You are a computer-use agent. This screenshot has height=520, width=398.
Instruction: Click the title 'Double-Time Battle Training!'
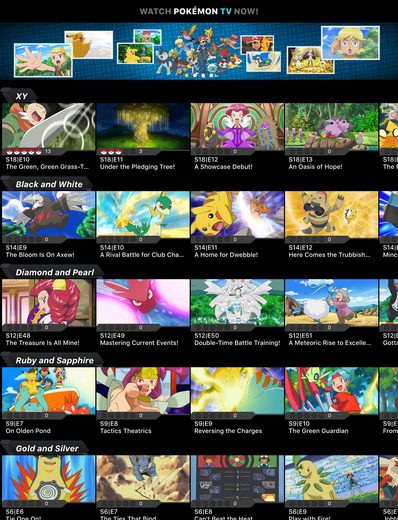coord(237,343)
